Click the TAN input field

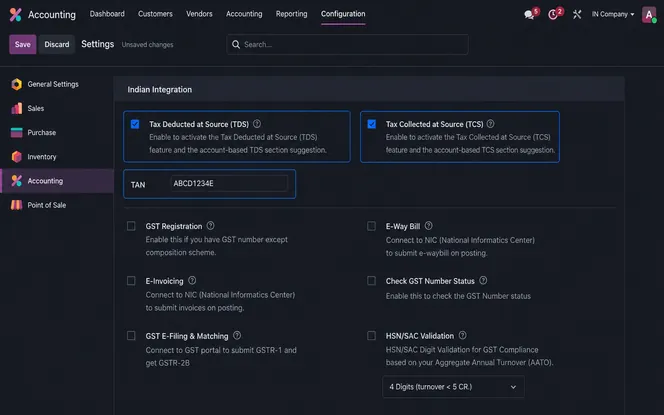[x=229, y=183]
